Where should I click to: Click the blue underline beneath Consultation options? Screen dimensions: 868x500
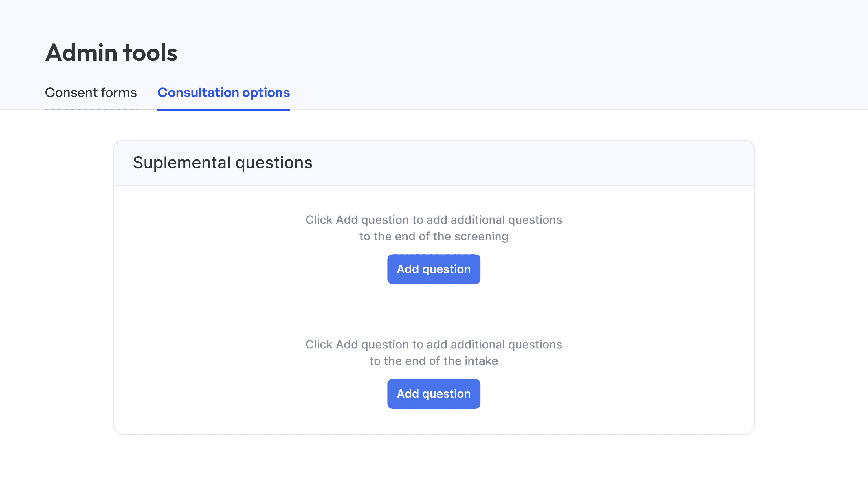[223, 110]
